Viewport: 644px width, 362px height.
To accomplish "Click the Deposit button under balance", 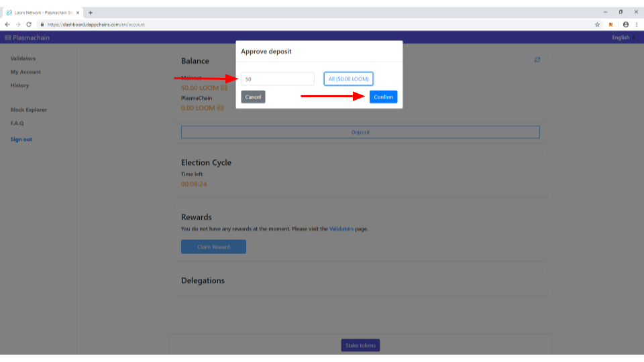I will [x=360, y=132].
